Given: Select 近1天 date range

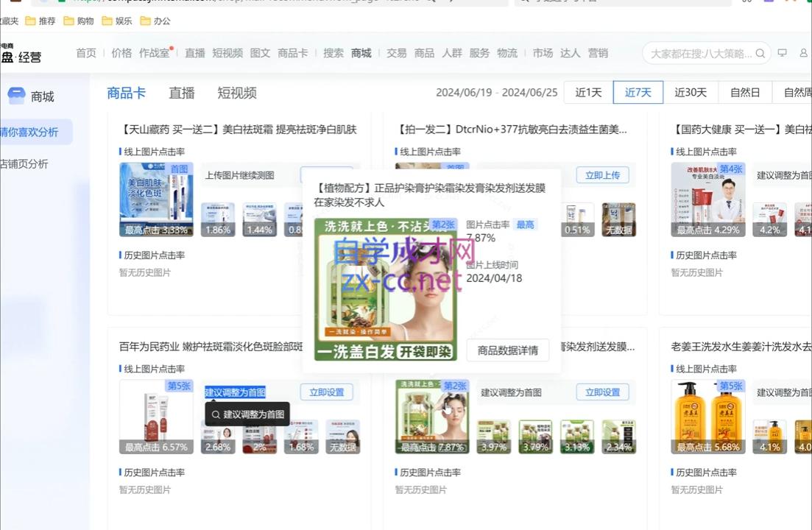Looking at the screenshot, I should tap(588, 93).
